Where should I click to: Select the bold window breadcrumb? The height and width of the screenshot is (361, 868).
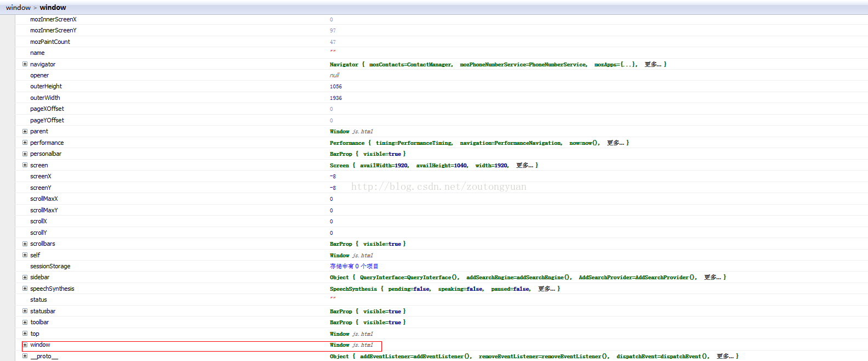(53, 8)
